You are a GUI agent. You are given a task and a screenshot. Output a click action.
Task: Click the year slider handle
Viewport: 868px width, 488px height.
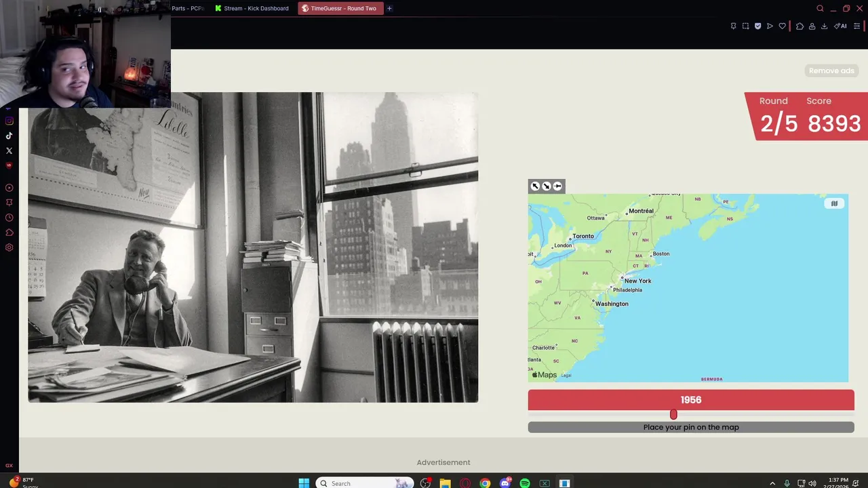[673, 414]
